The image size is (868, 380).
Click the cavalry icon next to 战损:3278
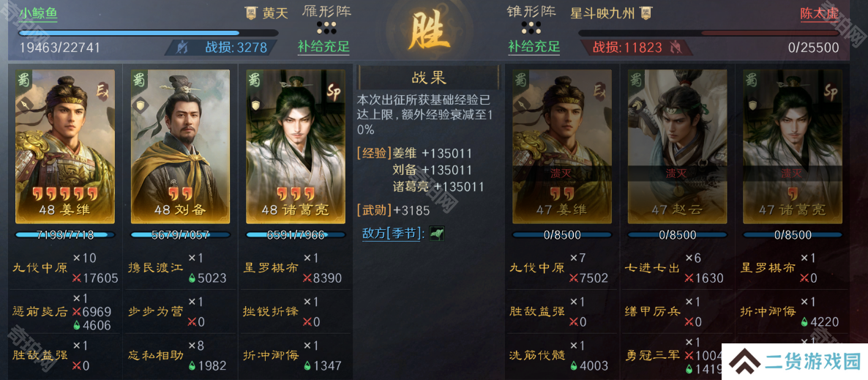182,48
